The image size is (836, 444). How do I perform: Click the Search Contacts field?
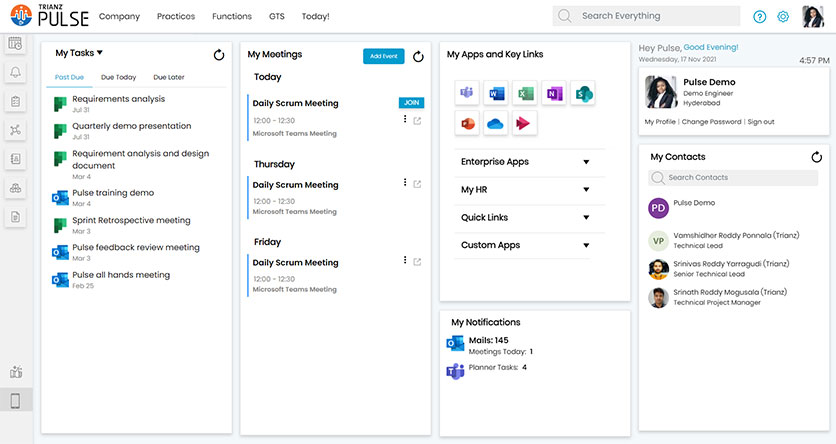click(x=733, y=177)
